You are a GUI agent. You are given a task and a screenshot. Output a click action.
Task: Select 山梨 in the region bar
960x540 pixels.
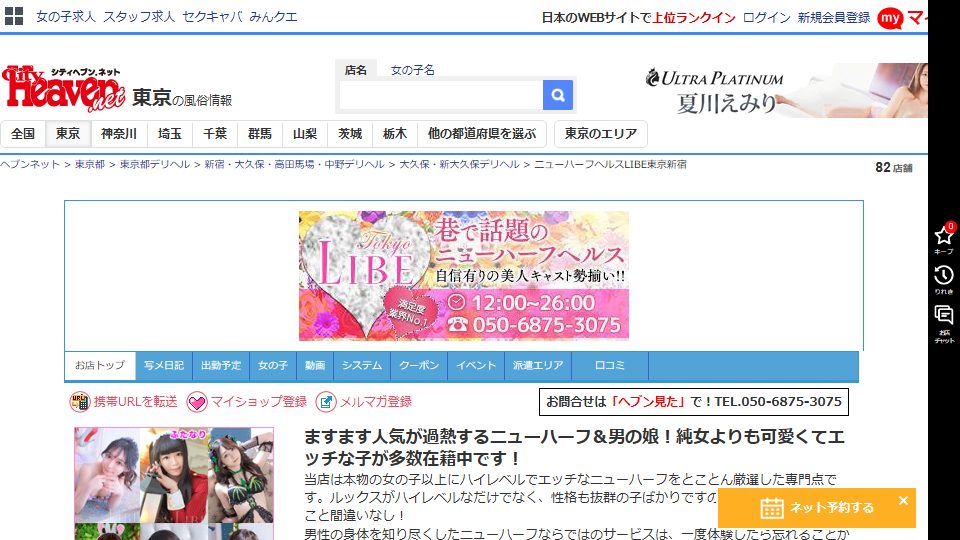(305, 133)
